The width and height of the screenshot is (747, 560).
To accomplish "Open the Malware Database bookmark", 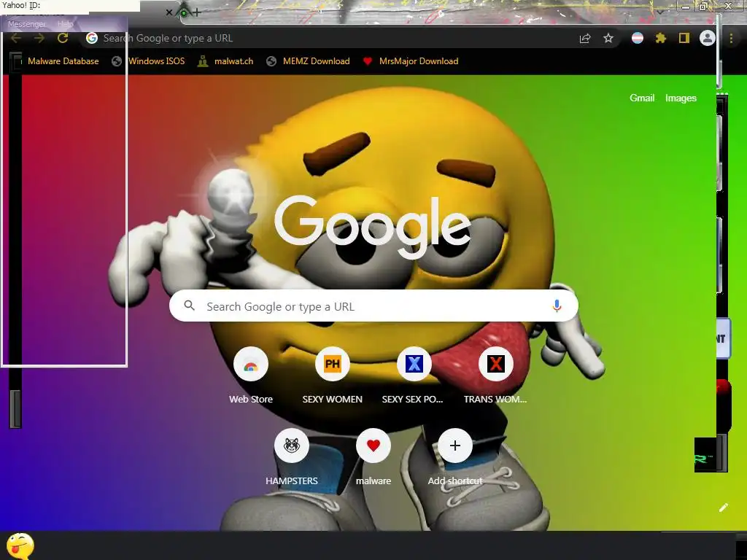I will pos(63,61).
